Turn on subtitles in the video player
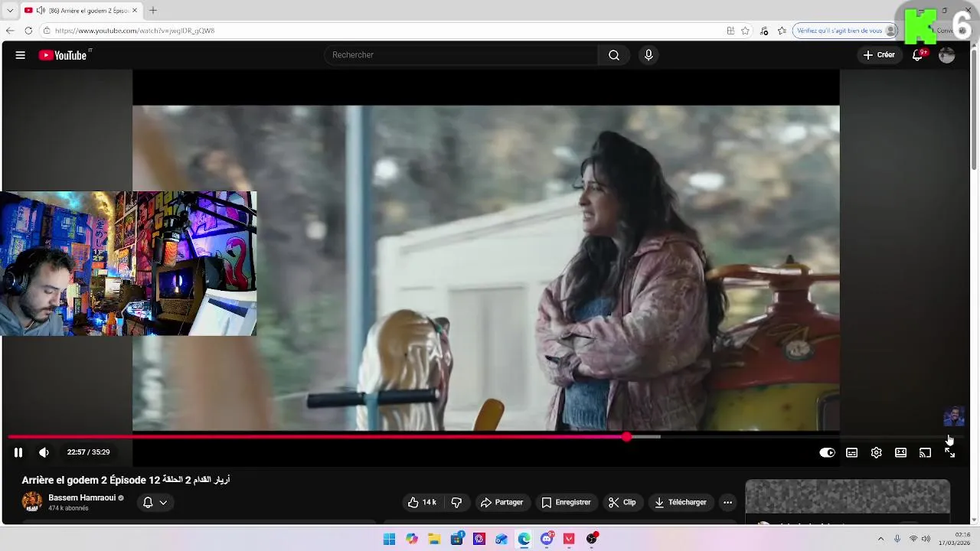 [x=851, y=452]
